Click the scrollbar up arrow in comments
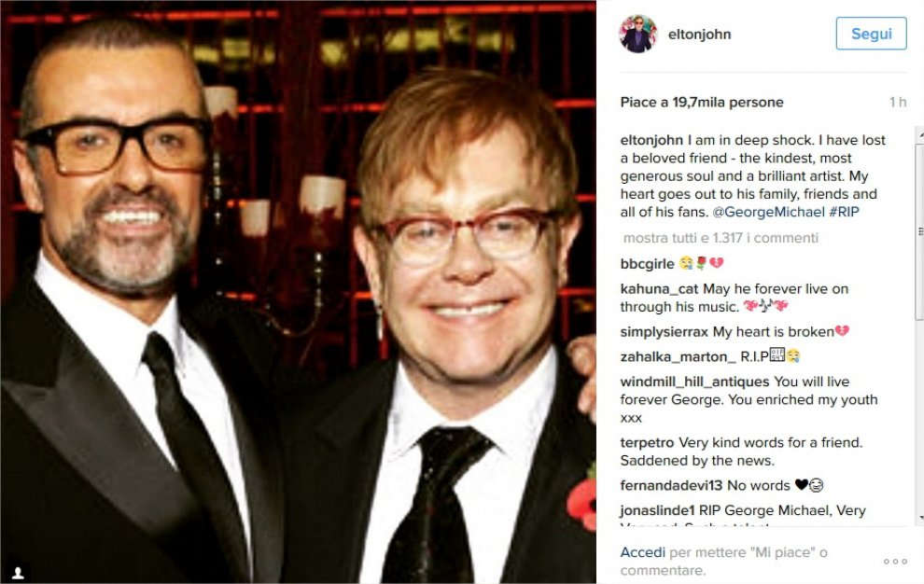Viewport: 924px width, 584px height. pyautogui.click(x=920, y=134)
